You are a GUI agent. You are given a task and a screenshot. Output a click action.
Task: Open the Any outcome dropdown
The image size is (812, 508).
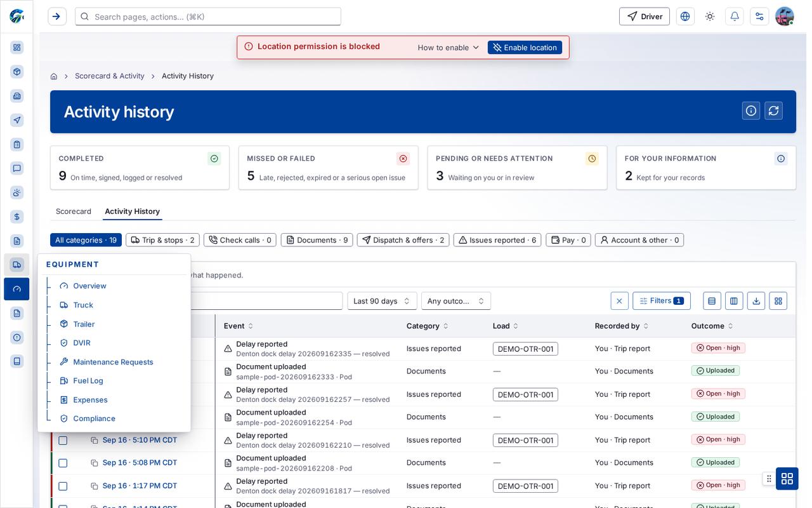(x=456, y=301)
